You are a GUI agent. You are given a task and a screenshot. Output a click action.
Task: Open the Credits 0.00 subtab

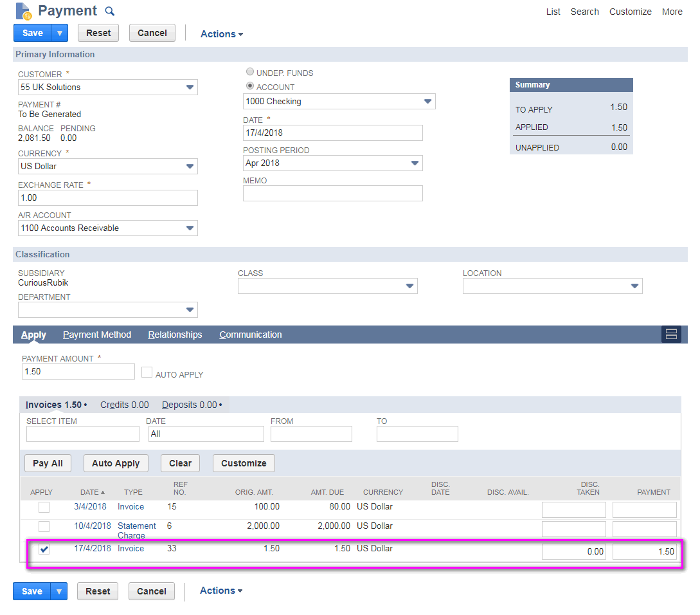[x=124, y=405]
